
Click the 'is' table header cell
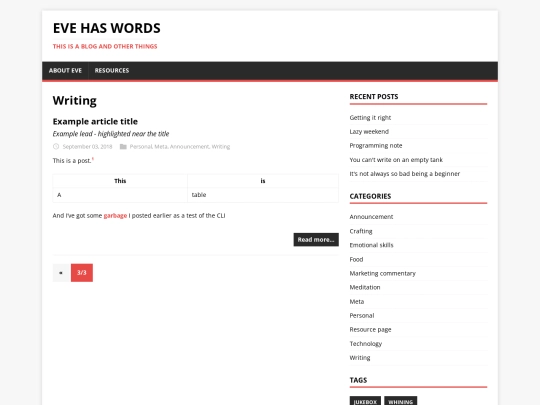click(x=263, y=181)
